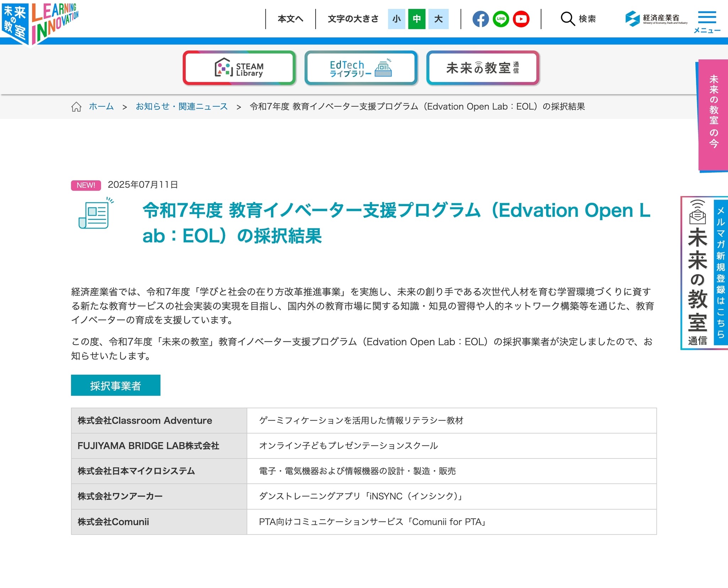Viewport: 728px width, 588px height.
Task: Select the 株式会社Comunii cell
Action: tap(159, 522)
